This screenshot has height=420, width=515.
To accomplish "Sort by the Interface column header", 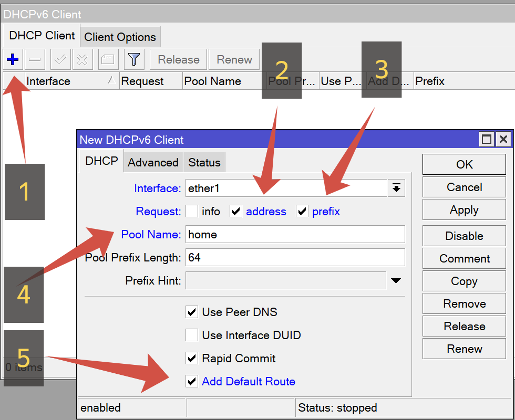I will pos(71,81).
